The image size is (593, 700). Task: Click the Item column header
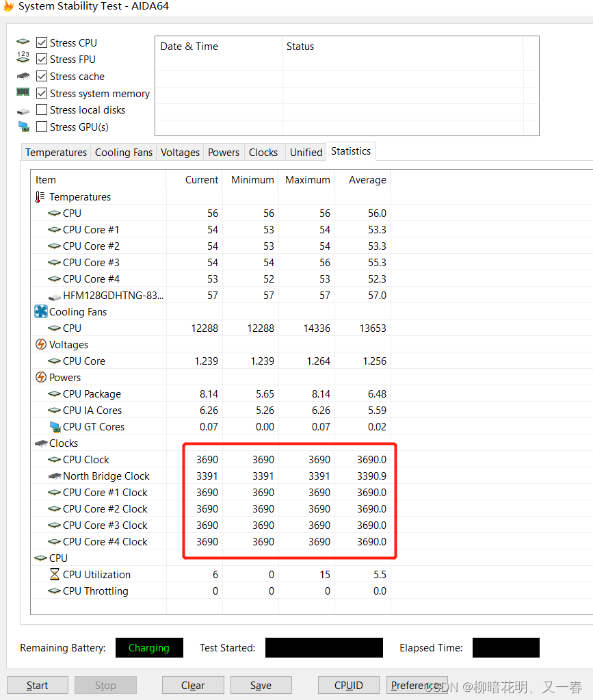[x=98, y=179]
